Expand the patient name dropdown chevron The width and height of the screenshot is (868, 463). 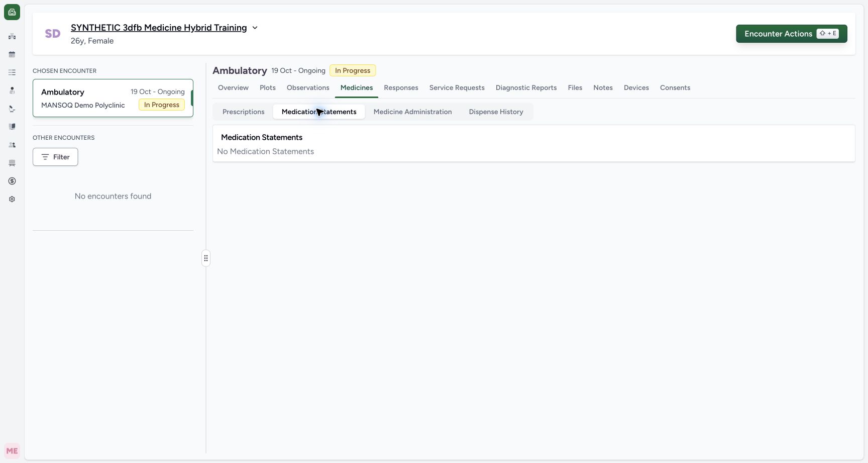255,28
